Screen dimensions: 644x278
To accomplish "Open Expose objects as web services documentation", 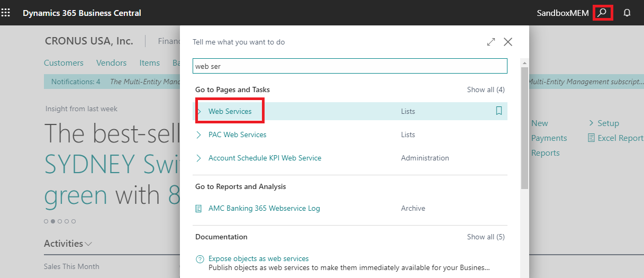I will [x=259, y=258].
